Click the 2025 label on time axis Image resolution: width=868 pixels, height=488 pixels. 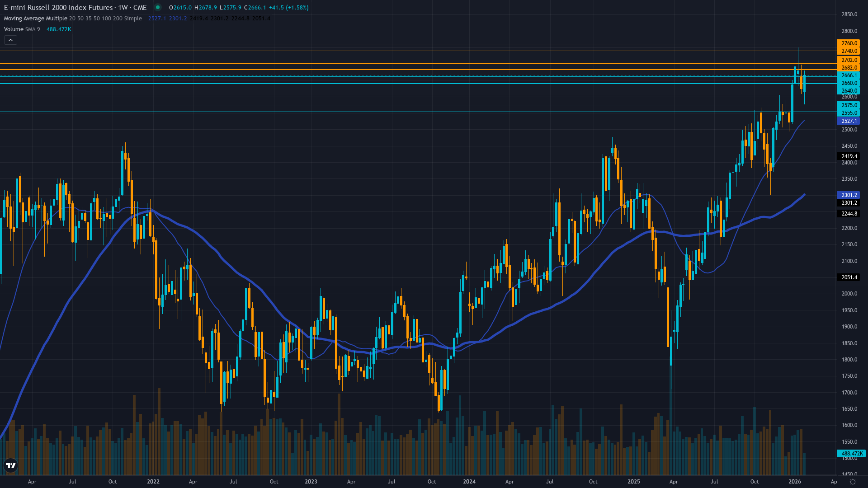pos(634,482)
